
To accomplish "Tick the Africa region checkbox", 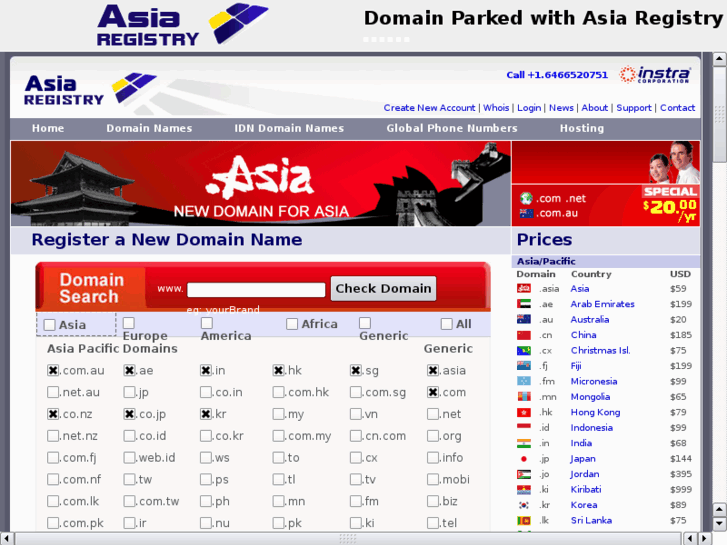I will click(292, 324).
